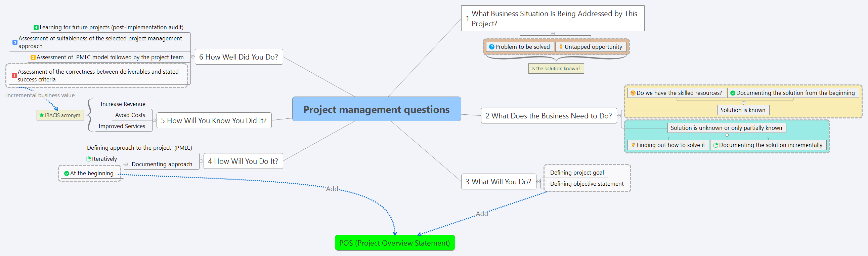
Task: Click lightbulb icon on Untapped opportunity
Action: (561, 47)
